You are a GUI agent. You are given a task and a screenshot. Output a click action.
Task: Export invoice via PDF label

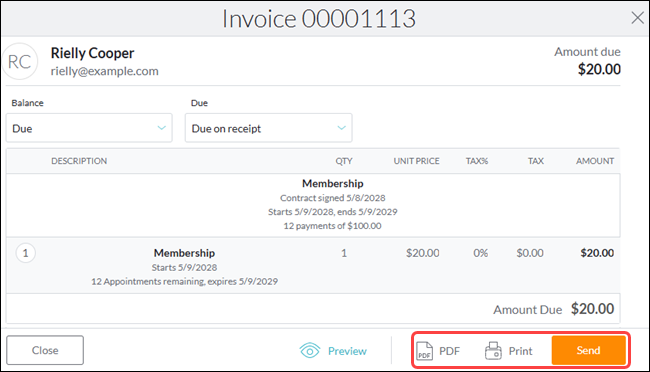point(449,351)
